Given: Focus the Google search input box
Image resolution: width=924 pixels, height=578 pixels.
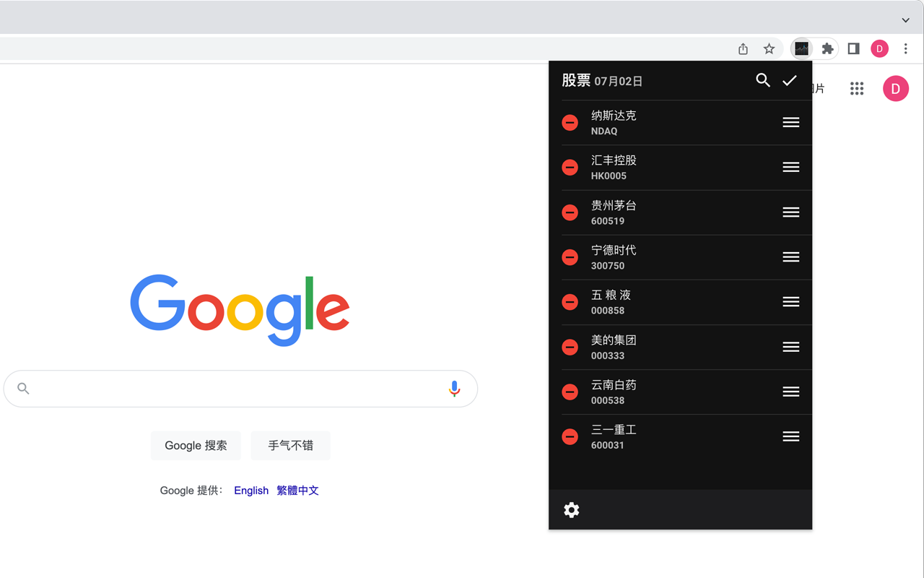Looking at the screenshot, I should click(x=240, y=389).
